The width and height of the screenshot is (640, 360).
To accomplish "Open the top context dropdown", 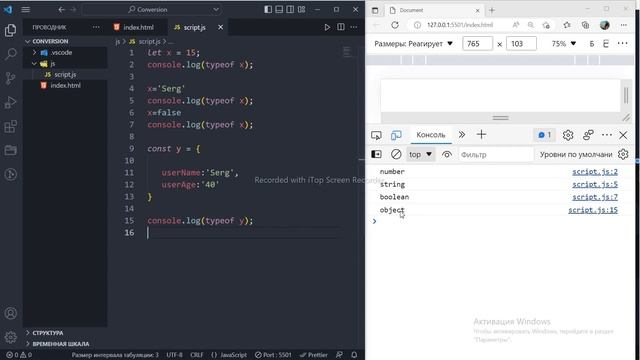I will [420, 154].
